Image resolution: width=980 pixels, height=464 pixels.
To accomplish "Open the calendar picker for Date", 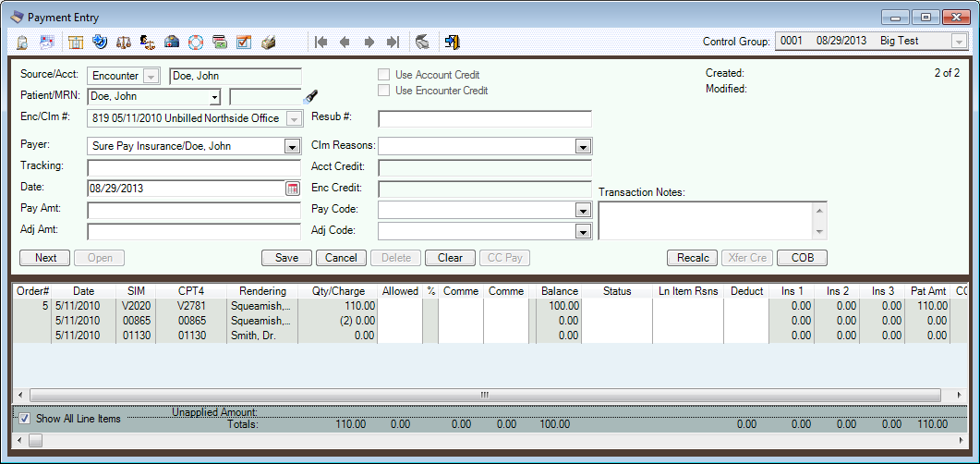I will pyautogui.click(x=293, y=189).
